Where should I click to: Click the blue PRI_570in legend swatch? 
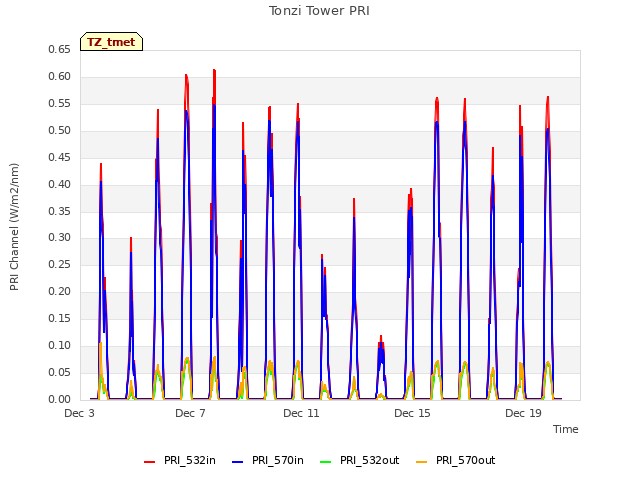(x=237, y=462)
